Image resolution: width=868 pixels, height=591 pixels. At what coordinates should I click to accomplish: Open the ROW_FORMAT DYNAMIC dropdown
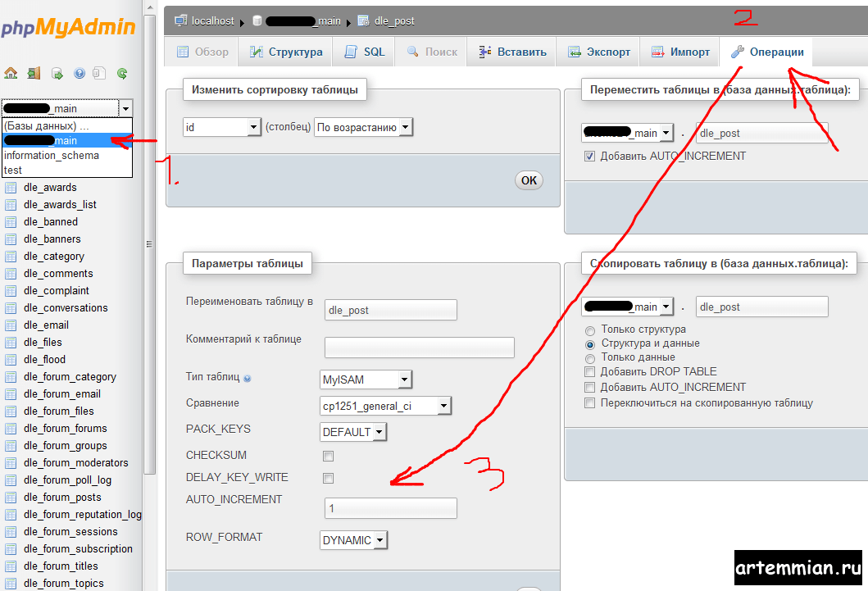coord(353,541)
